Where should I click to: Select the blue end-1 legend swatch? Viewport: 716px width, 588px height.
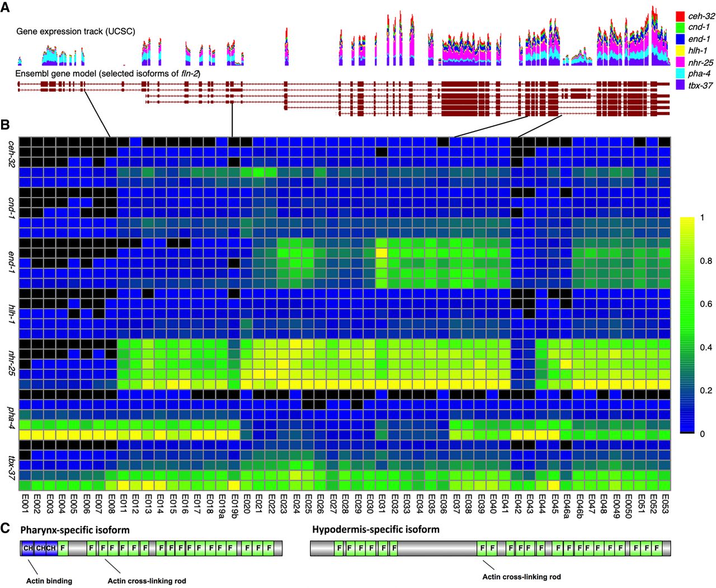[680, 39]
